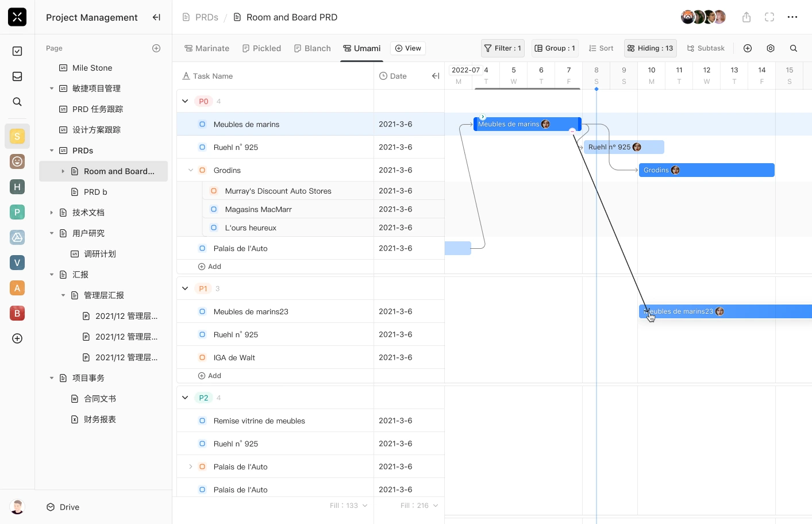Click the app logo icon
The width and height of the screenshot is (812, 524).
pyautogui.click(x=17, y=17)
